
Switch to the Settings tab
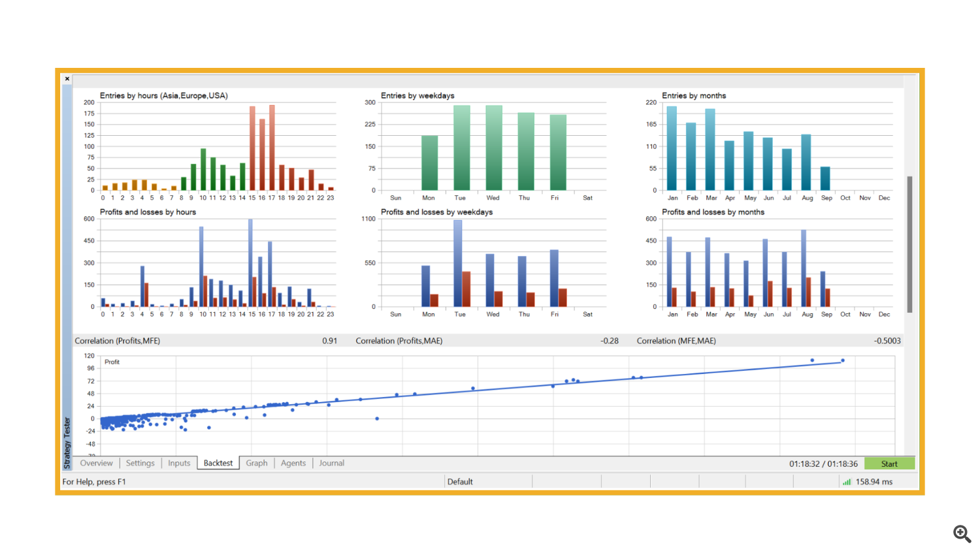point(140,463)
